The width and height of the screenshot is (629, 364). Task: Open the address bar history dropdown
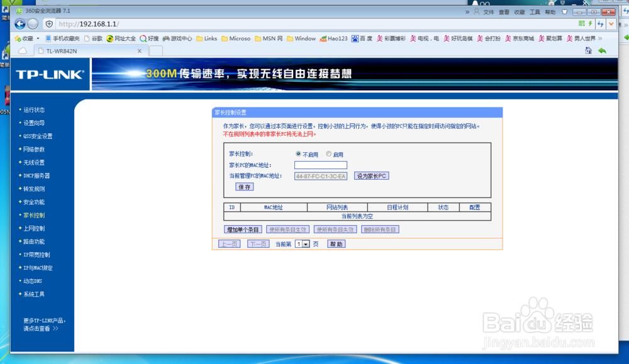point(611,24)
